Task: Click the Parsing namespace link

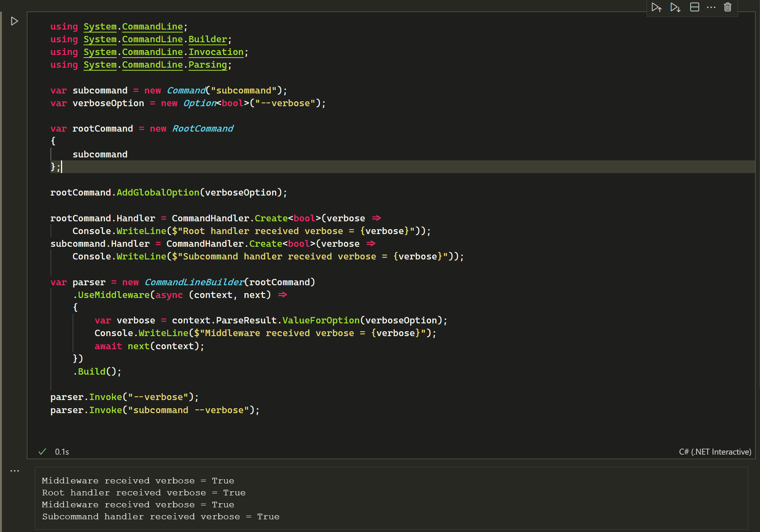Action: [x=207, y=65]
